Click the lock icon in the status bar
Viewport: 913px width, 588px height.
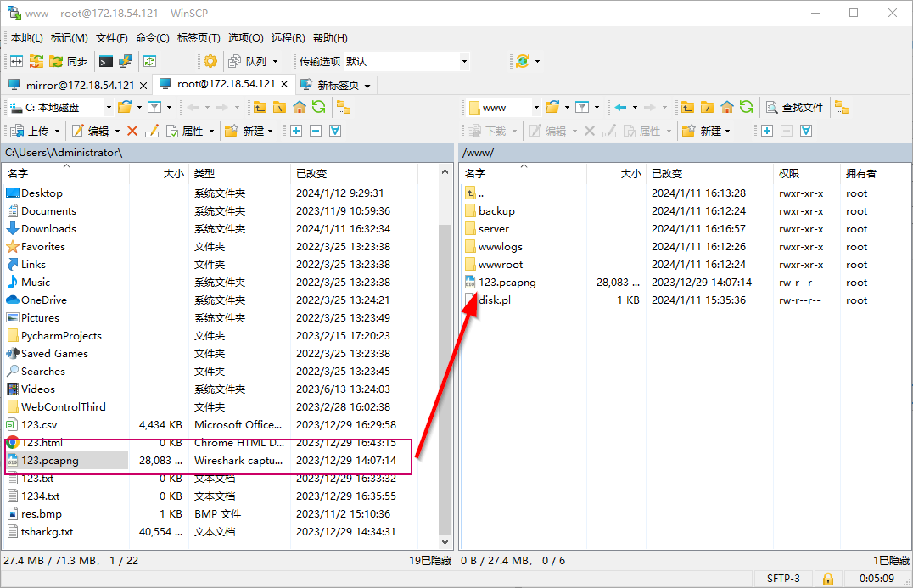click(827, 579)
